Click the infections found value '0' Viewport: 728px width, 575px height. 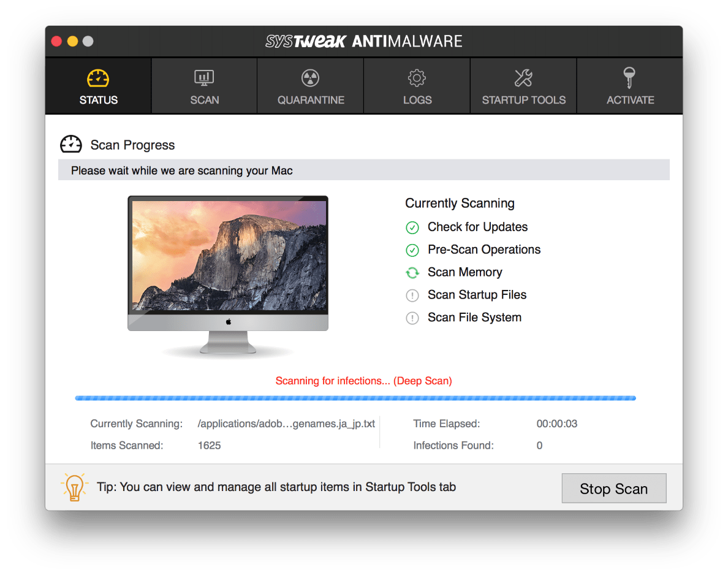pos(539,446)
